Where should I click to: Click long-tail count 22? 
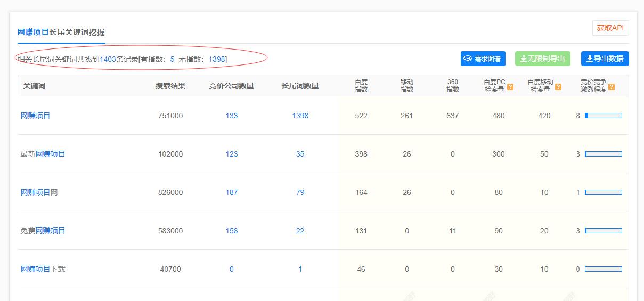[300, 231]
